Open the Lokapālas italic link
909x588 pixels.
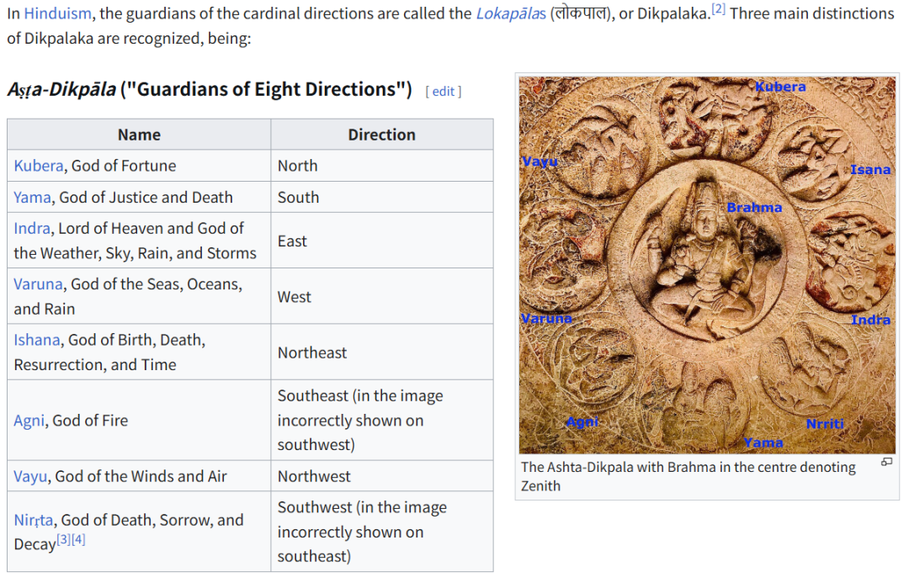pyautogui.click(x=511, y=13)
